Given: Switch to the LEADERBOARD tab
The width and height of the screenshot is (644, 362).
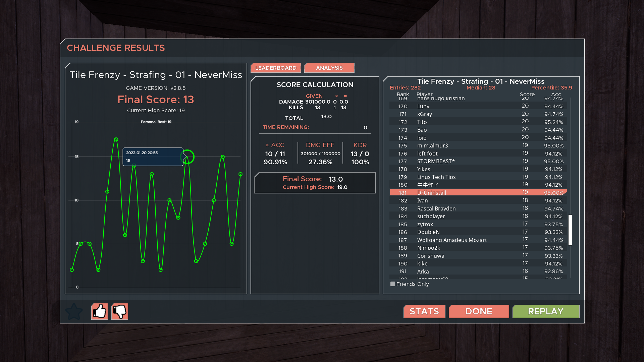Looking at the screenshot, I should coord(276,68).
